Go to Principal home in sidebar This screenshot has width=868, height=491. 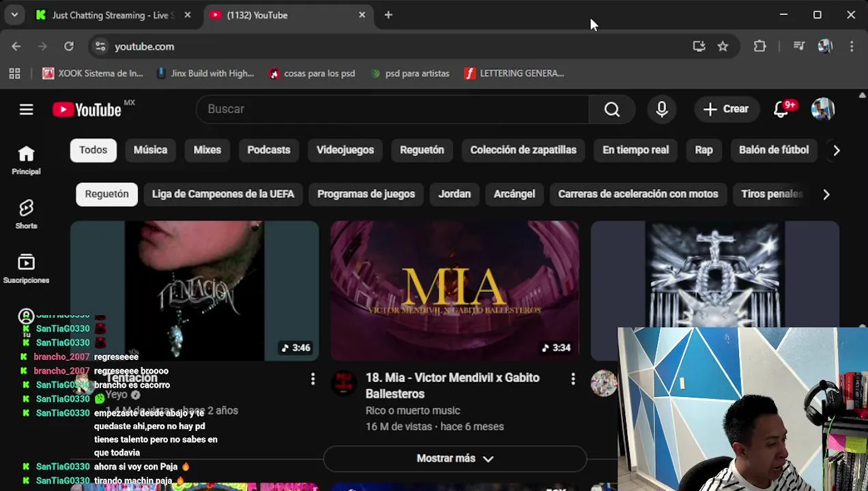[x=26, y=161]
